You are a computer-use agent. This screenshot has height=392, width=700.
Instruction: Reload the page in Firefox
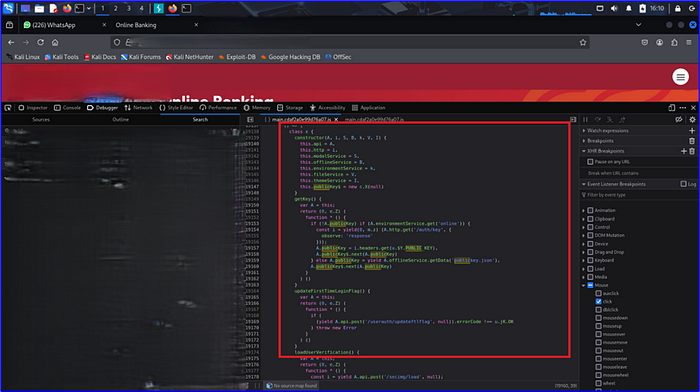tap(40, 42)
